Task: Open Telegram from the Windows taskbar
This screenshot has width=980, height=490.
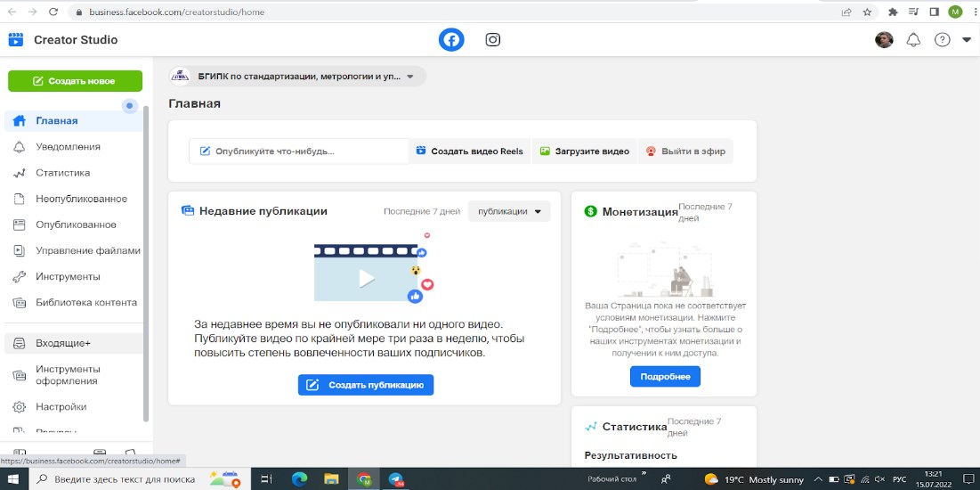Action: pyautogui.click(x=396, y=479)
